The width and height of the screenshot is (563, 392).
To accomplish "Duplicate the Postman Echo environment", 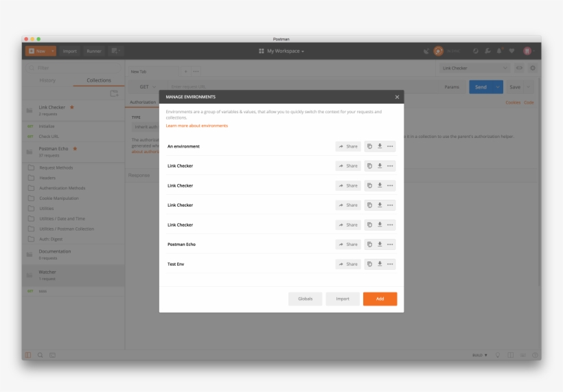I will point(369,244).
